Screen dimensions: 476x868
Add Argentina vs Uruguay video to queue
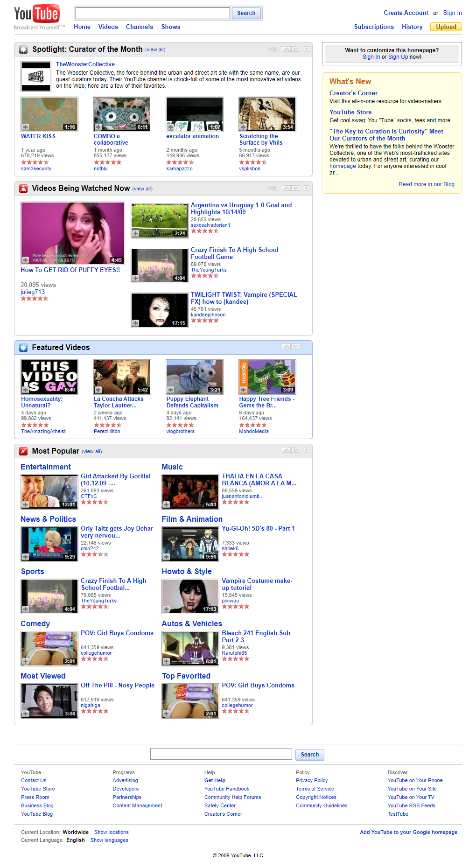pyautogui.click(x=135, y=233)
